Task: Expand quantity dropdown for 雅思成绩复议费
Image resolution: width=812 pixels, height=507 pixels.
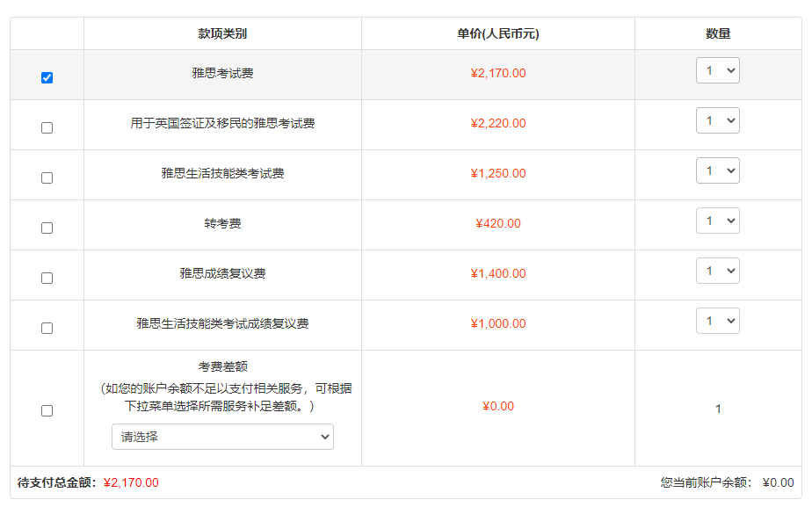Action: click(718, 271)
